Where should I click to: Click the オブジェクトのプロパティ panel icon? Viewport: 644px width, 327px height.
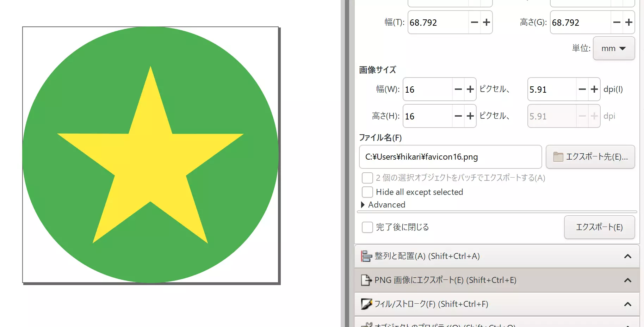tap(367, 325)
